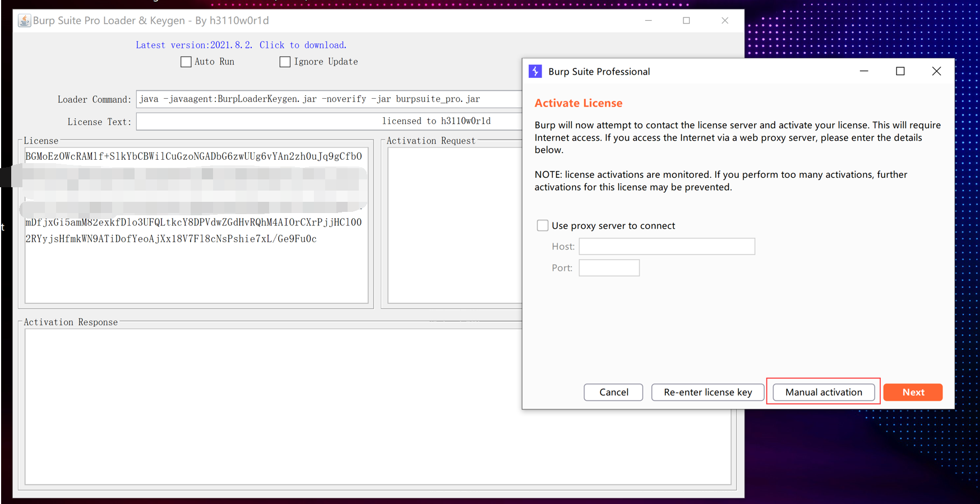Image resolution: width=980 pixels, height=504 pixels.
Task: Focus the proxy Host field
Action: pos(667,246)
